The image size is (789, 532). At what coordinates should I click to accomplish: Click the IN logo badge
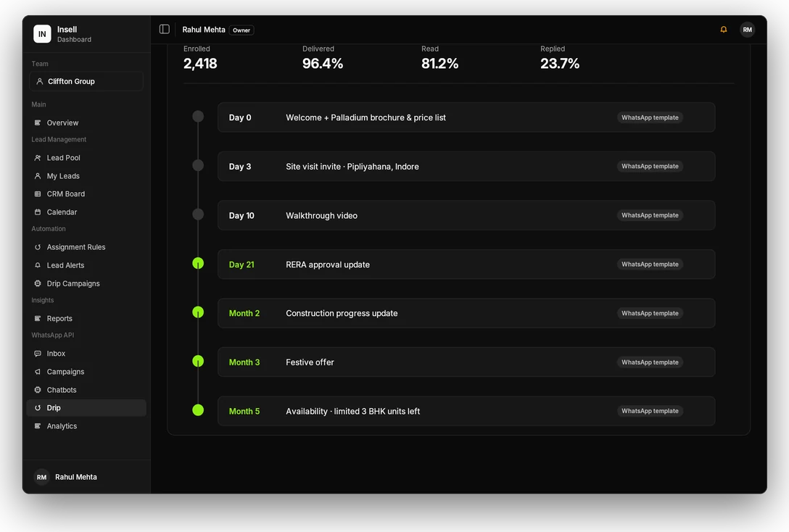(42, 33)
